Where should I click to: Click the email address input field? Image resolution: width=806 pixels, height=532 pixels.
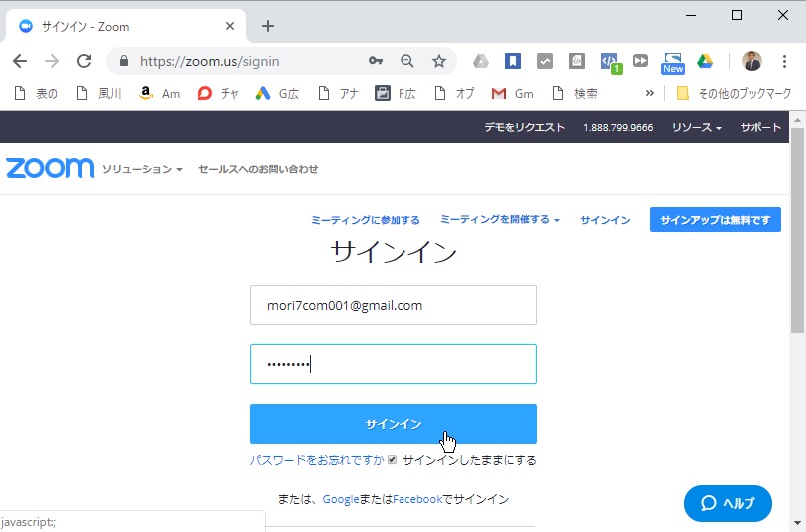click(394, 305)
